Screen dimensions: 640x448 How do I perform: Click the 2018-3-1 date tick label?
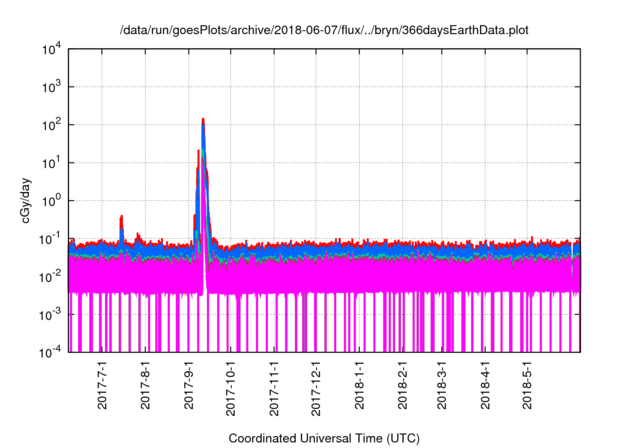442,385
